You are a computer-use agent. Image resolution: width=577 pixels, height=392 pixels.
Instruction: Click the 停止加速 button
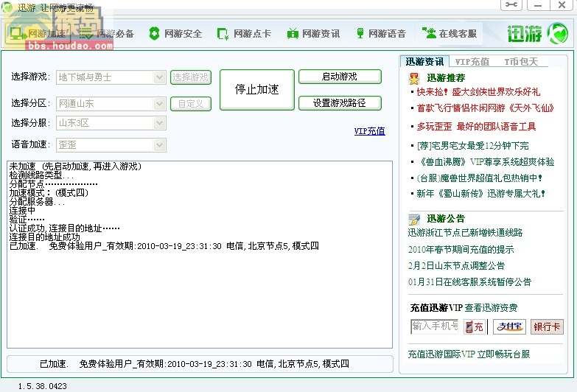tap(257, 89)
